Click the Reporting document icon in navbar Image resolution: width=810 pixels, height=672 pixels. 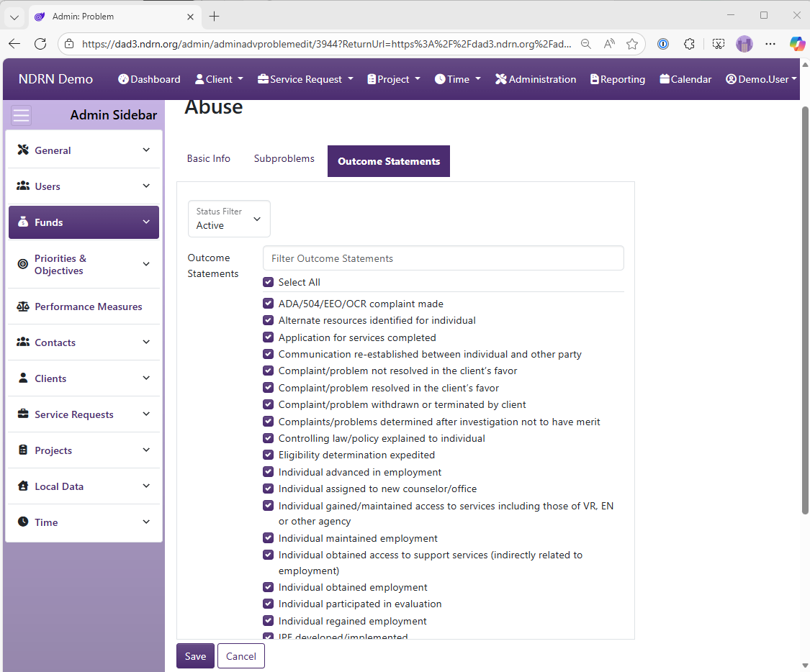click(595, 79)
